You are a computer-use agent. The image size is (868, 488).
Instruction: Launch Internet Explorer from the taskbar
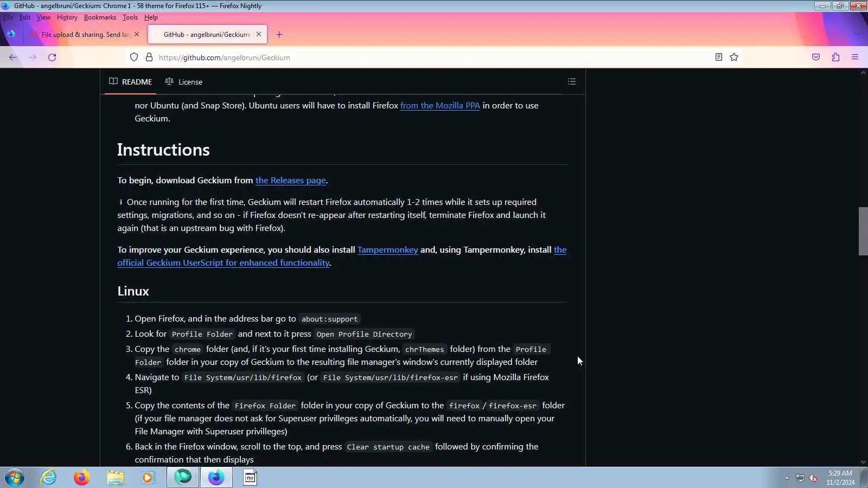pos(49,478)
